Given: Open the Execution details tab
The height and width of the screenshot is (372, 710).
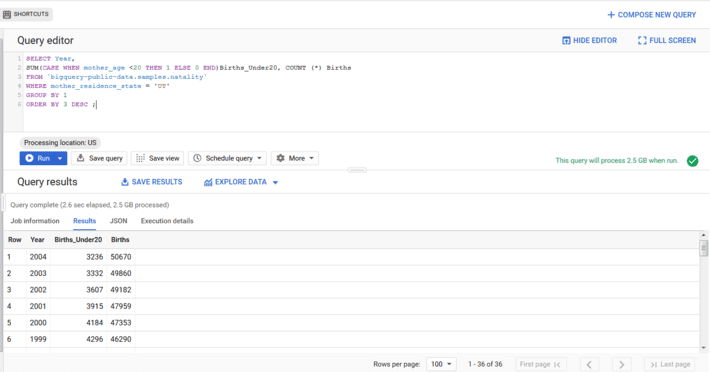Looking at the screenshot, I should pos(167,221).
